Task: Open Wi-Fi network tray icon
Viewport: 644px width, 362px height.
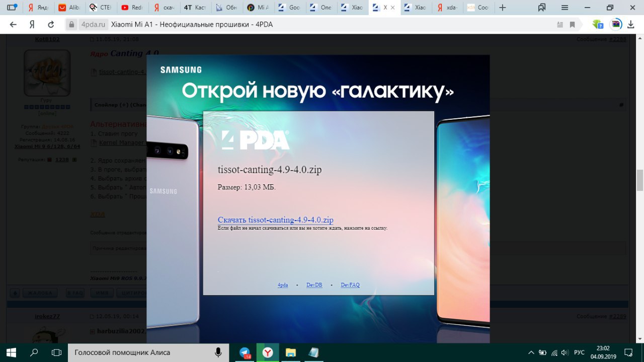Action: coord(554,352)
